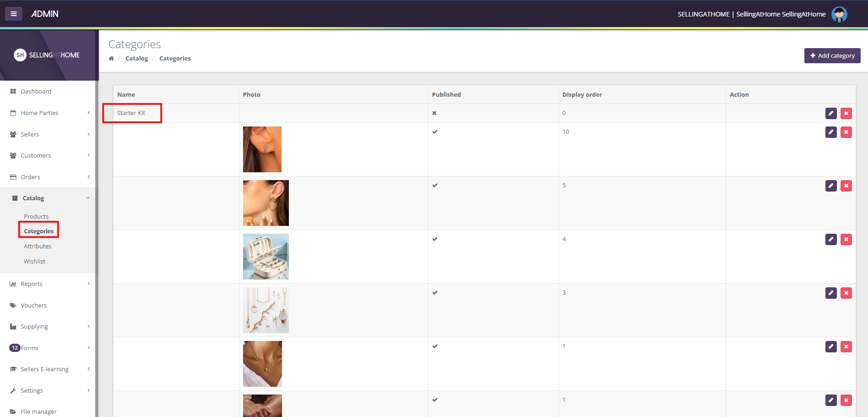Click the SELLINGATHOME user name in header
The image size is (868, 417).
pyautogui.click(x=752, y=14)
